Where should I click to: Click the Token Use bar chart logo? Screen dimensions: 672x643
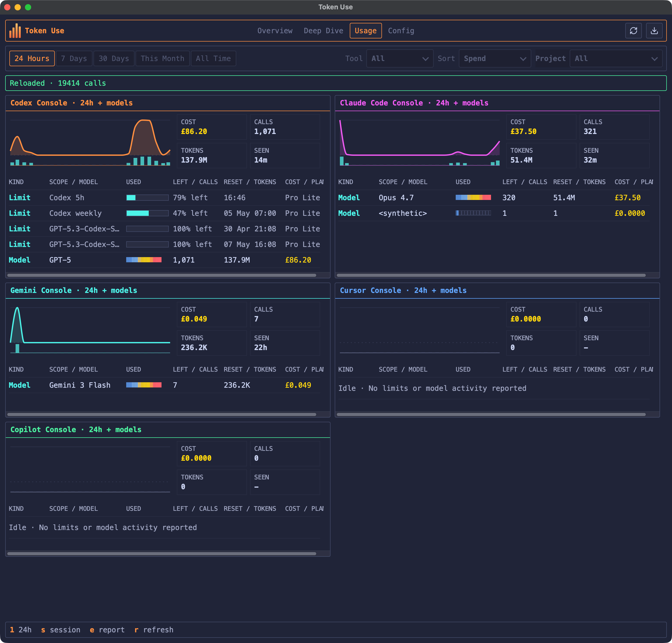coord(15,31)
